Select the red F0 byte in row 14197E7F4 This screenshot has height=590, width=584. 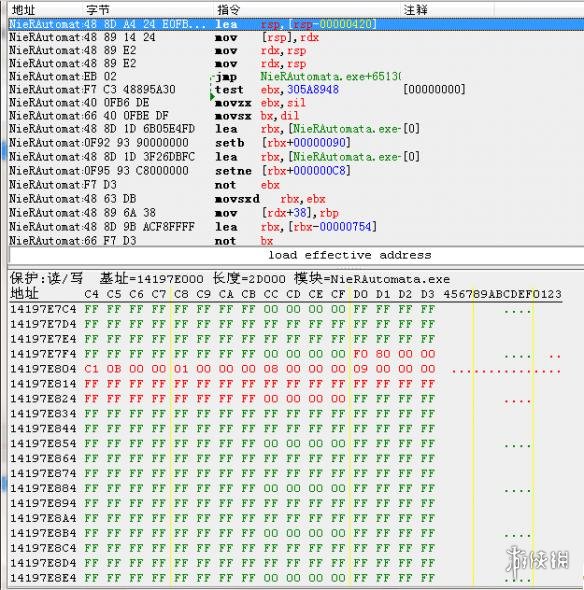pos(360,354)
